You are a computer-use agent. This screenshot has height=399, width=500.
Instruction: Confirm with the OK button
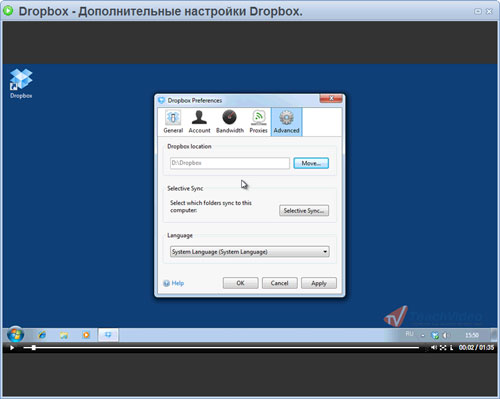pos(240,283)
